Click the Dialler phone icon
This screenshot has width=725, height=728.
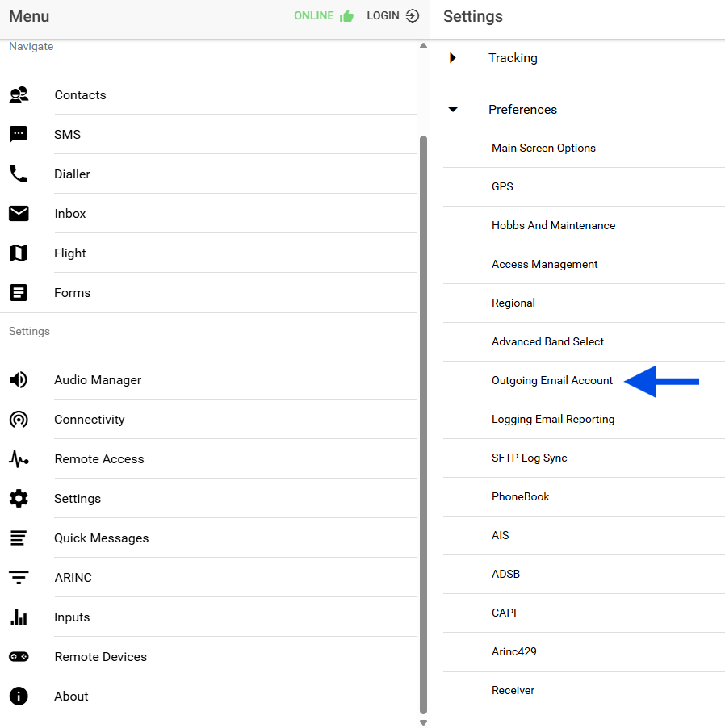click(x=19, y=174)
